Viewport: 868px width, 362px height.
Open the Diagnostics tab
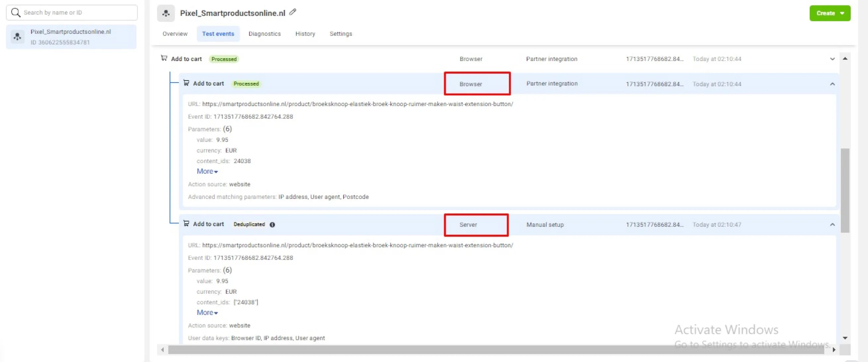(264, 34)
